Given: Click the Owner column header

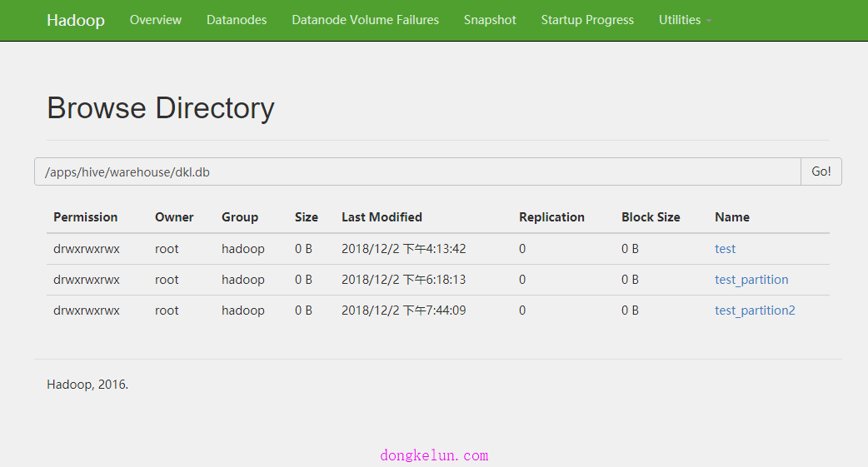Looking at the screenshot, I should [x=174, y=217].
